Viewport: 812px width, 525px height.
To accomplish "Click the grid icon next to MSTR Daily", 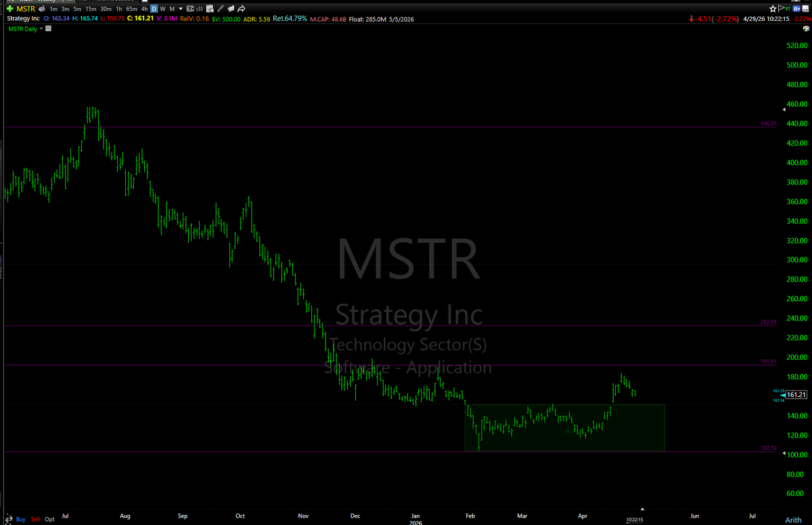I will (x=48, y=28).
